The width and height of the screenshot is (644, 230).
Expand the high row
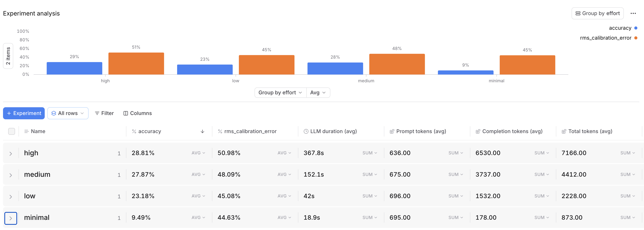pyautogui.click(x=11, y=153)
